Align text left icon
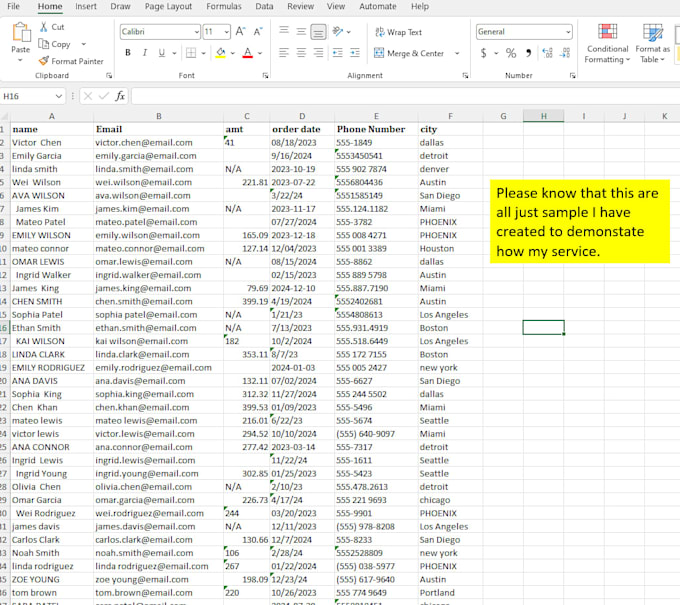Image resolution: width=680 pixels, height=605 pixels. pyautogui.click(x=284, y=53)
